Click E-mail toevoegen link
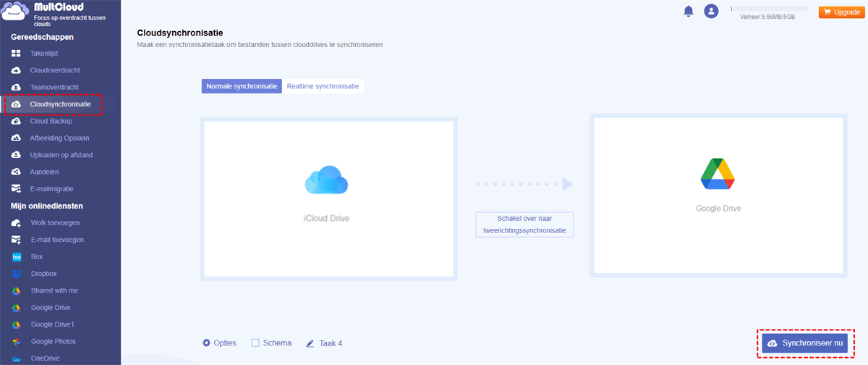Image resolution: width=868 pixels, height=365 pixels. 58,240
